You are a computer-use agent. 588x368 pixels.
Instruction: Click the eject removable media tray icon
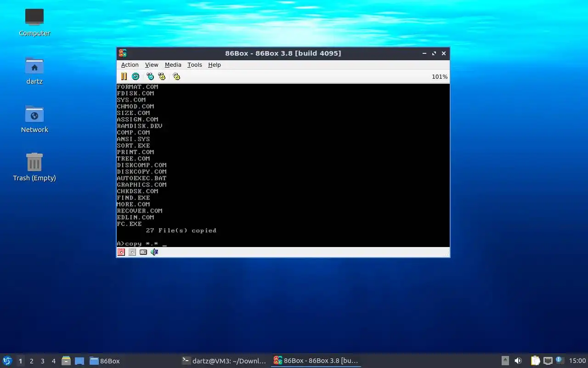point(505,361)
